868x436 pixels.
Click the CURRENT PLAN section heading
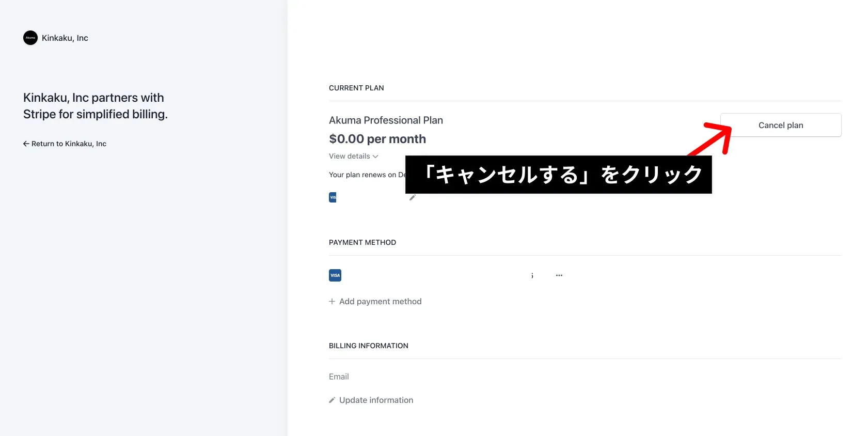356,88
